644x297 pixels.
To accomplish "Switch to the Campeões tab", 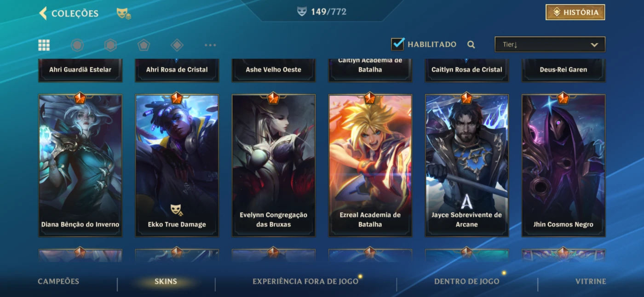I will click(x=58, y=281).
